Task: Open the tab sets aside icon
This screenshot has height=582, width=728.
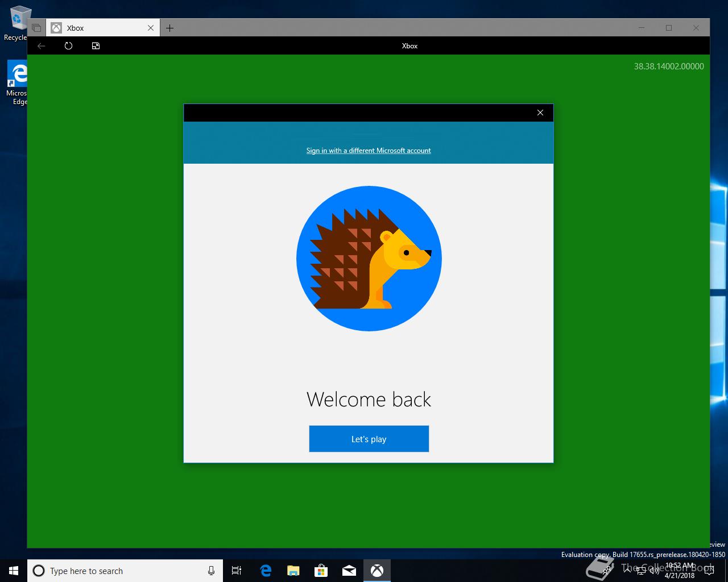Action: click(36, 28)
